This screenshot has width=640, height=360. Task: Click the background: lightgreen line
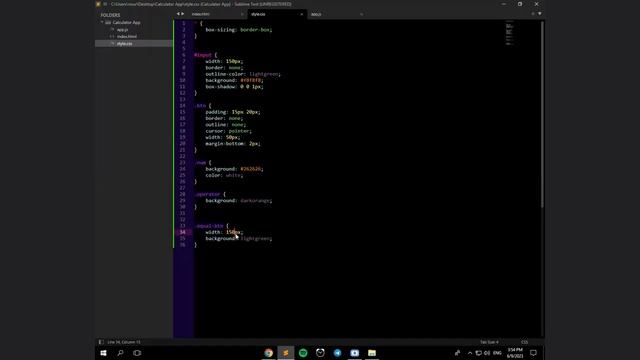click(238, 238)
